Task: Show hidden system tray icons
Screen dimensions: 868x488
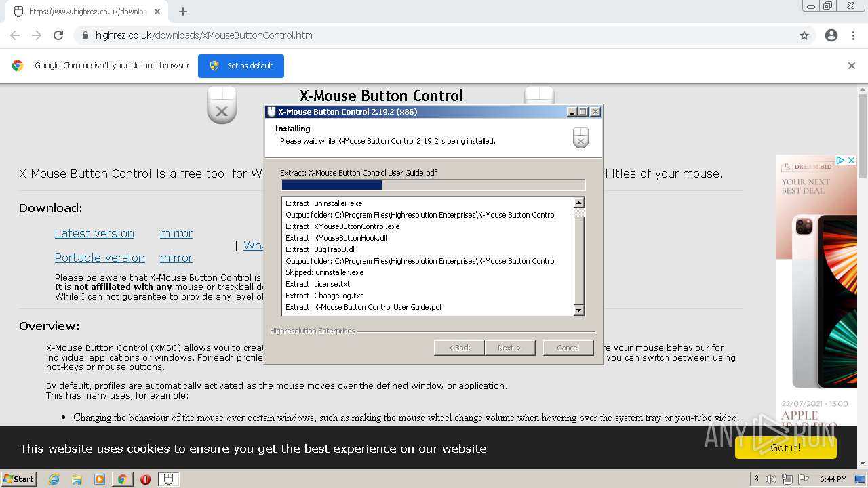Action: 755,479
